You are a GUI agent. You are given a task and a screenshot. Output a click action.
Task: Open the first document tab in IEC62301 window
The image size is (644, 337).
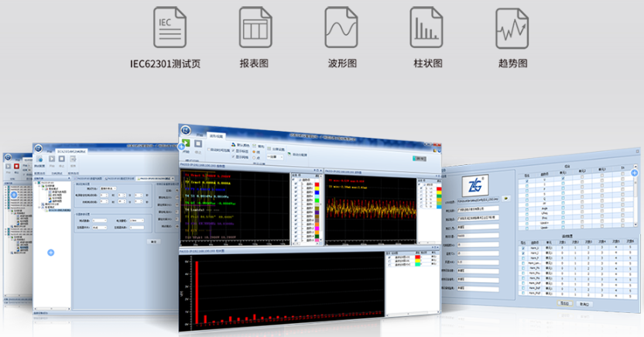[x=89, y=178]
